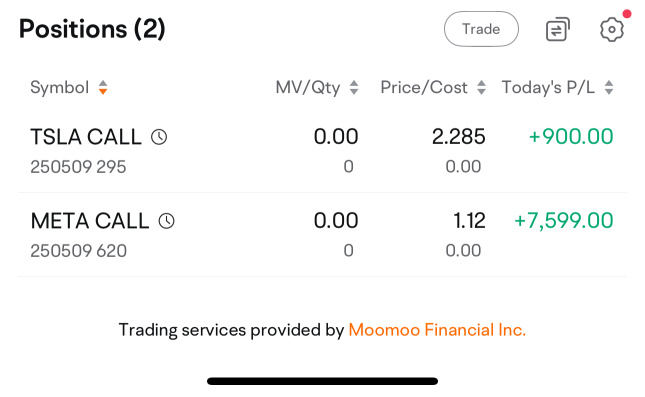This screenshot has height=397, width=645.
Task: Tap the clock icon beside TSLA CALL
Action: (x=159, y=137)
